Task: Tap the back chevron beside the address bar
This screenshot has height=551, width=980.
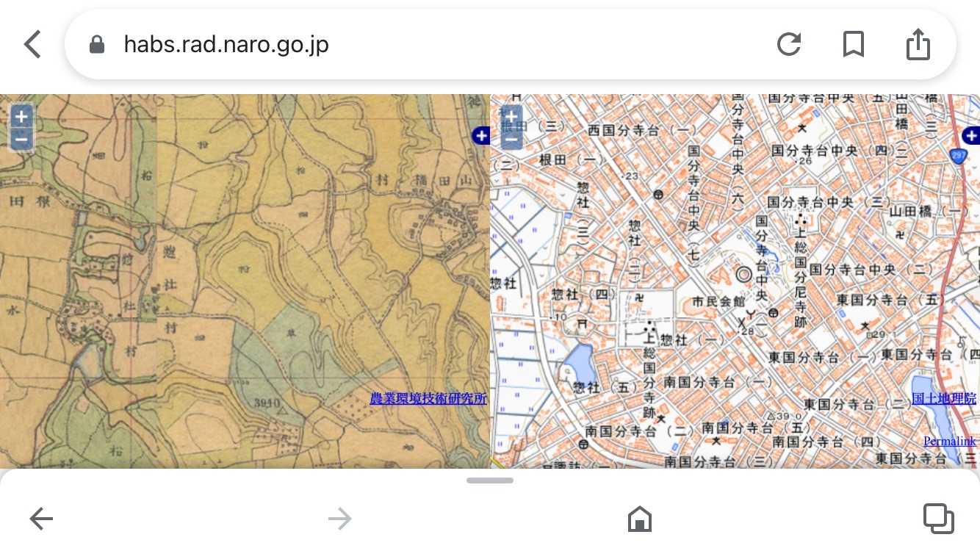Action: [x=32, y=45]
